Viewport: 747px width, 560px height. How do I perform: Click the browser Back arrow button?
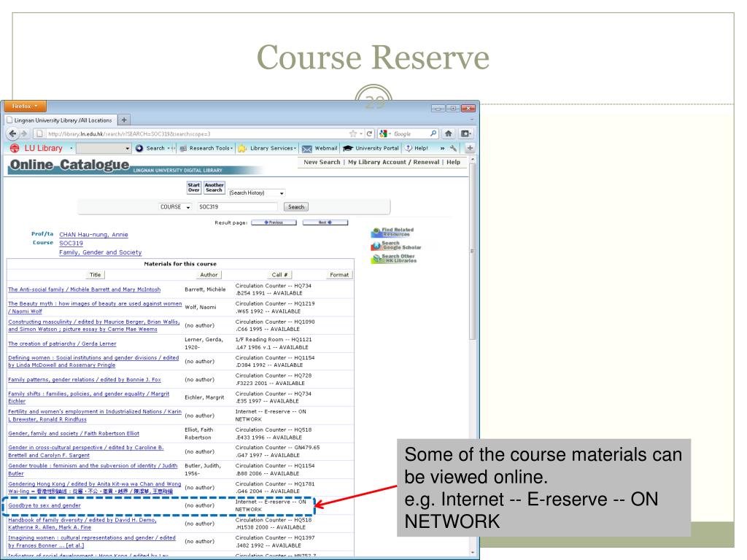(x=13, y=134)
